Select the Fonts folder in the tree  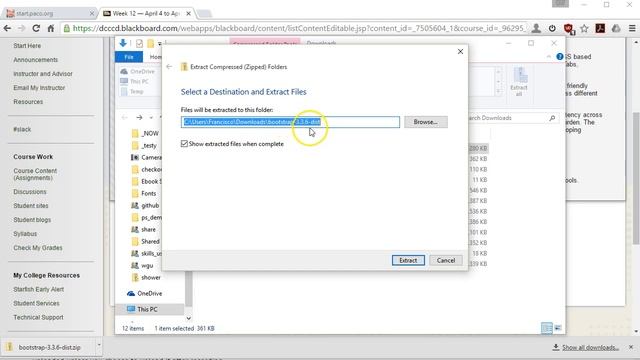144,193
